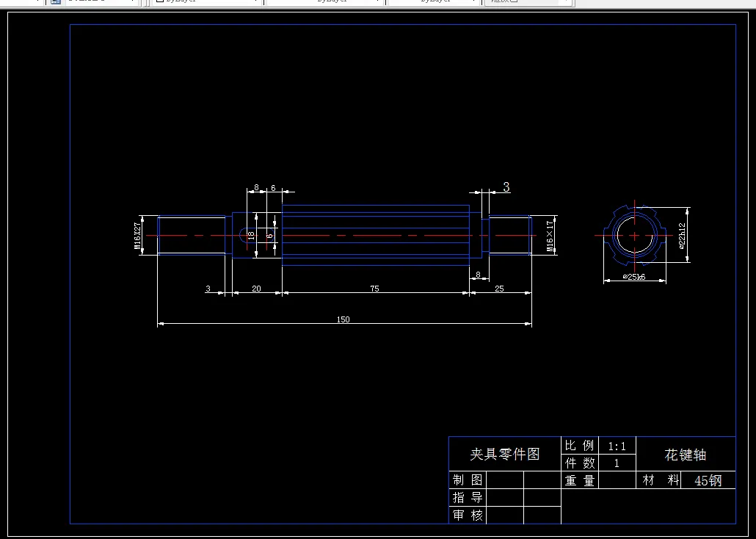Screen dimensions: 756x539
Task: Select the 75 spline length dimension
Action: 374,289
